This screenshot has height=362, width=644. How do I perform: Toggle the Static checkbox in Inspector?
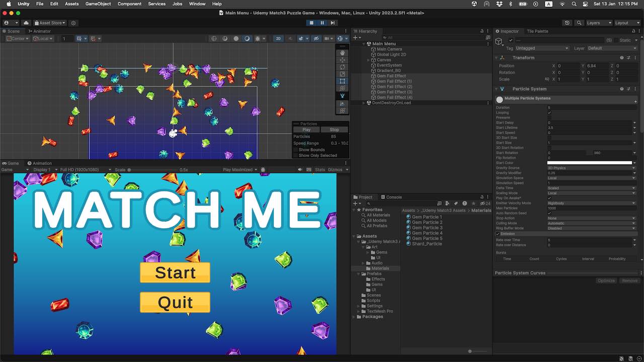(616, 40)
